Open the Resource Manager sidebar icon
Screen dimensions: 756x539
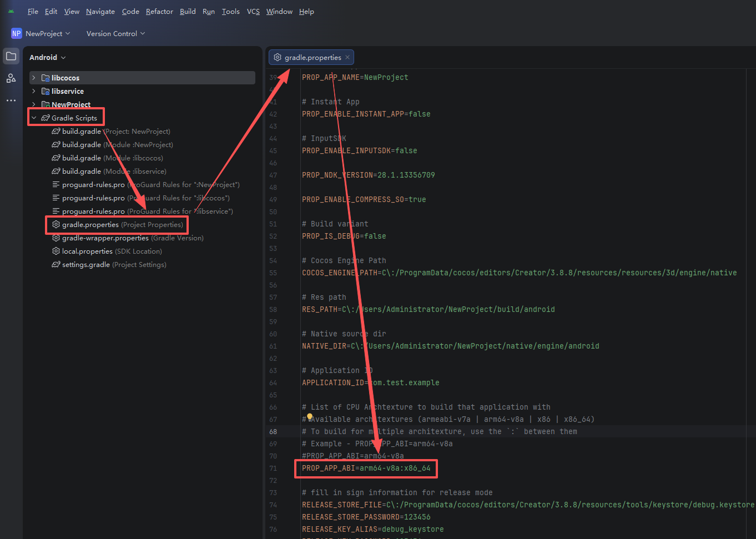point(11,78)
